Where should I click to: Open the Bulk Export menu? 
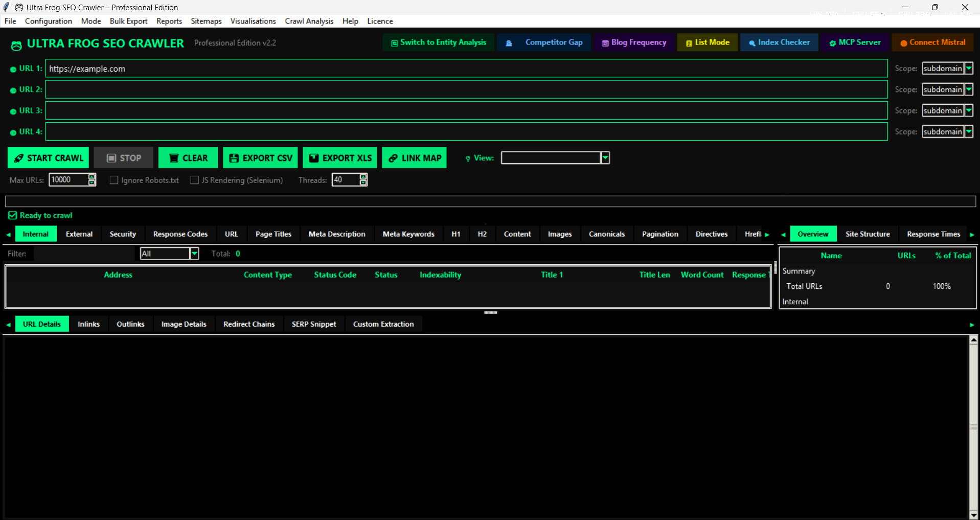click(128, 21)
